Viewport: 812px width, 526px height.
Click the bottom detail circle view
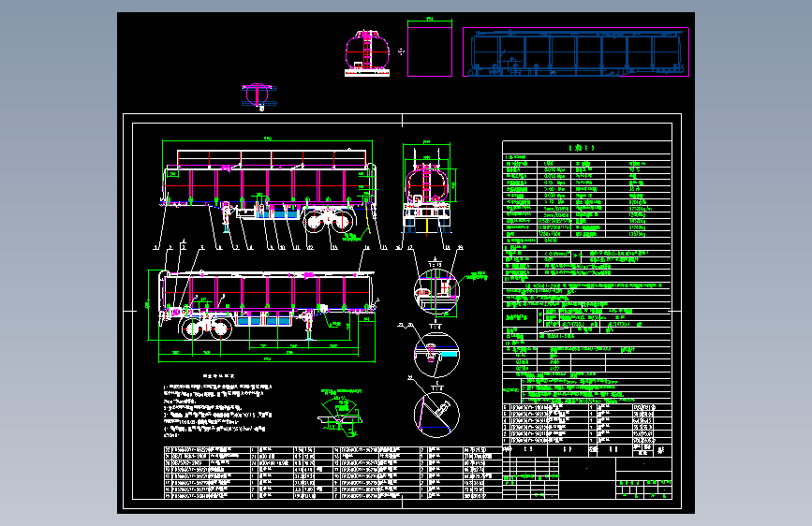[x=436, y=415]
